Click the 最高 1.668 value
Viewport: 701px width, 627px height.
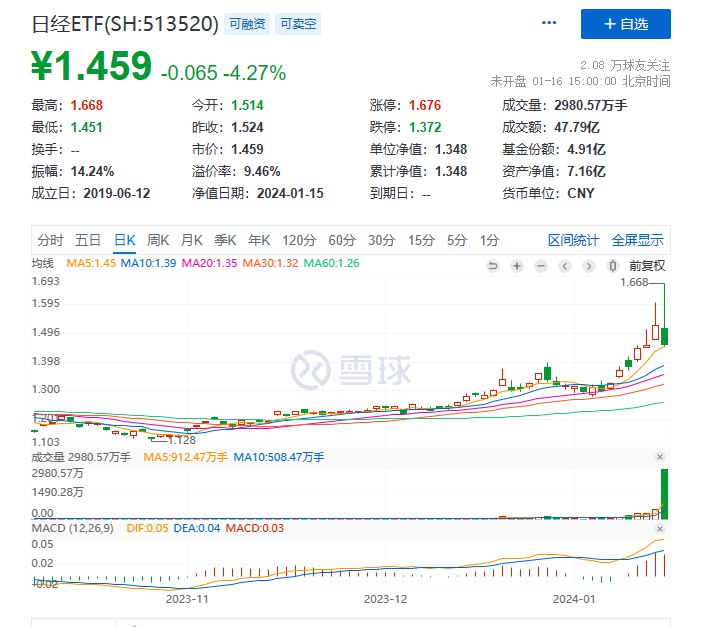[x=87, y=106]
